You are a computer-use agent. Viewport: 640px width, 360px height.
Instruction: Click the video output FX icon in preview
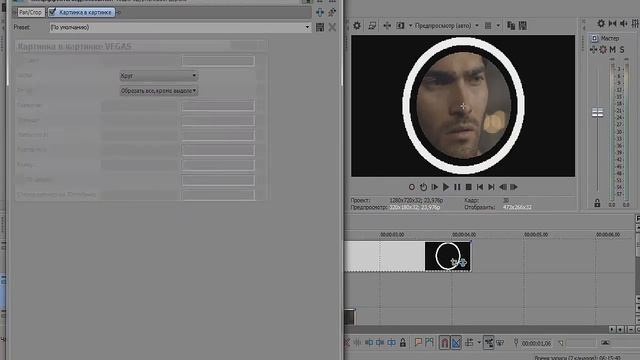coord(387,26)
